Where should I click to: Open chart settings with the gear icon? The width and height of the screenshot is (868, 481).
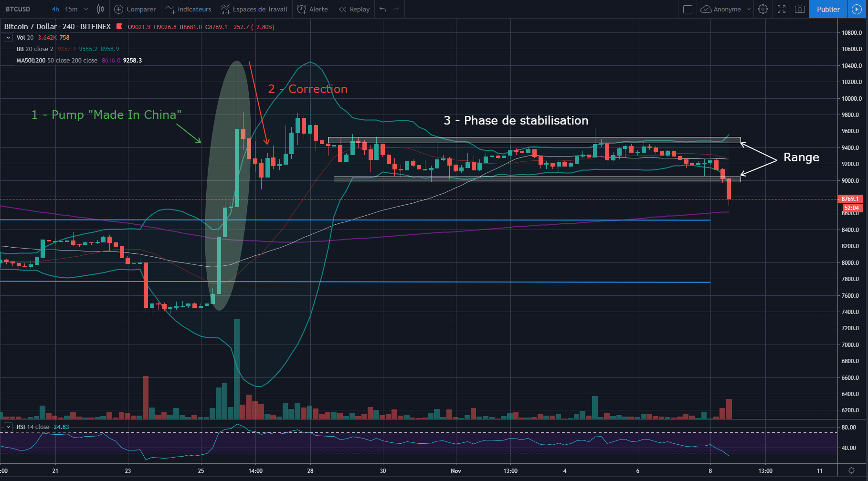pyautogui.click(x=762, y=9)
